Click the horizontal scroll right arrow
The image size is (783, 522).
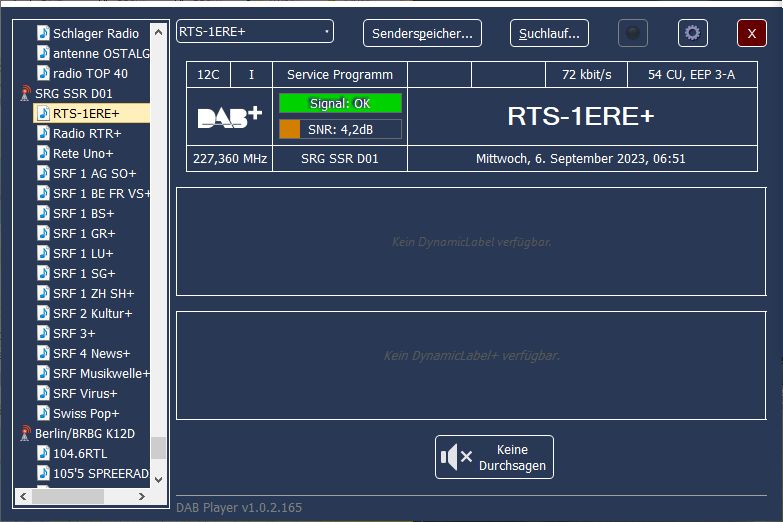[142, 496]
